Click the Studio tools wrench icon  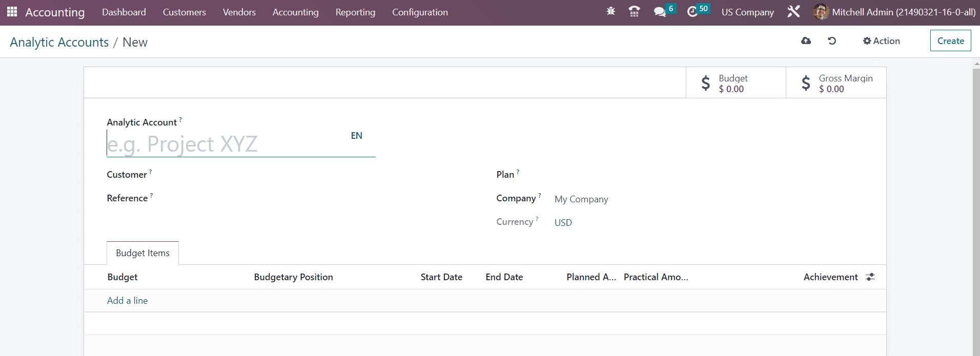(x=793, y=12)
